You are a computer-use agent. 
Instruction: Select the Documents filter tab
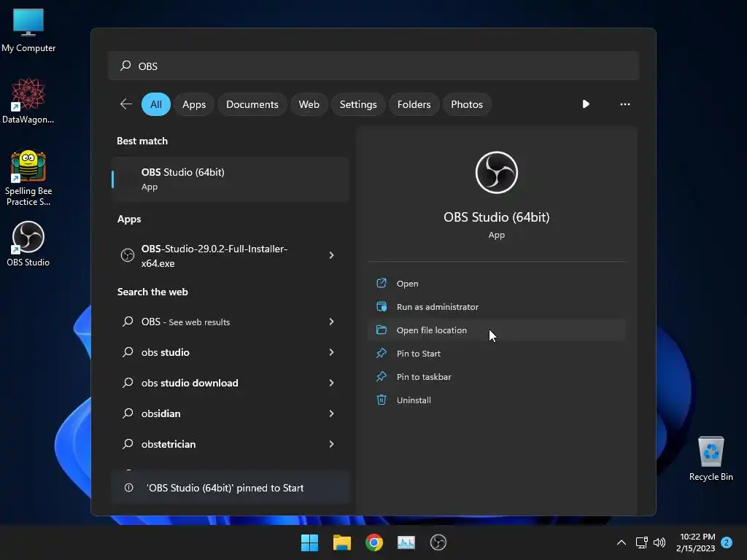click(252, 104)
